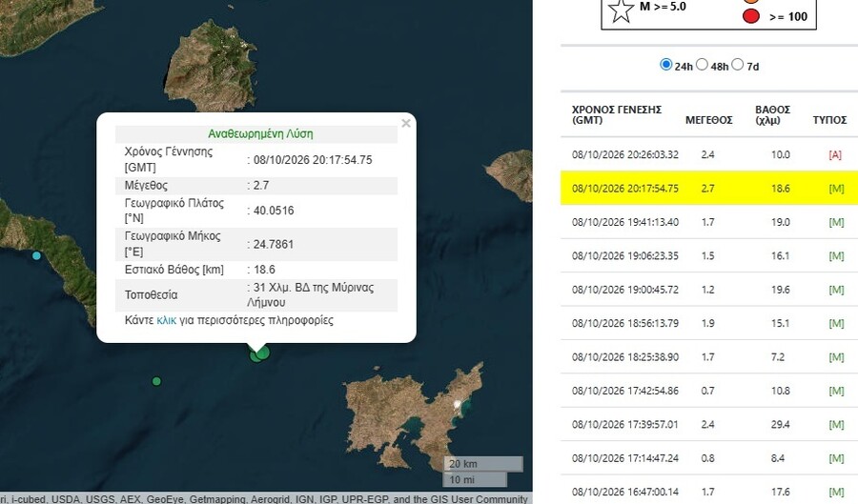Open the 'κλικ' link for more information

[166, 320]
